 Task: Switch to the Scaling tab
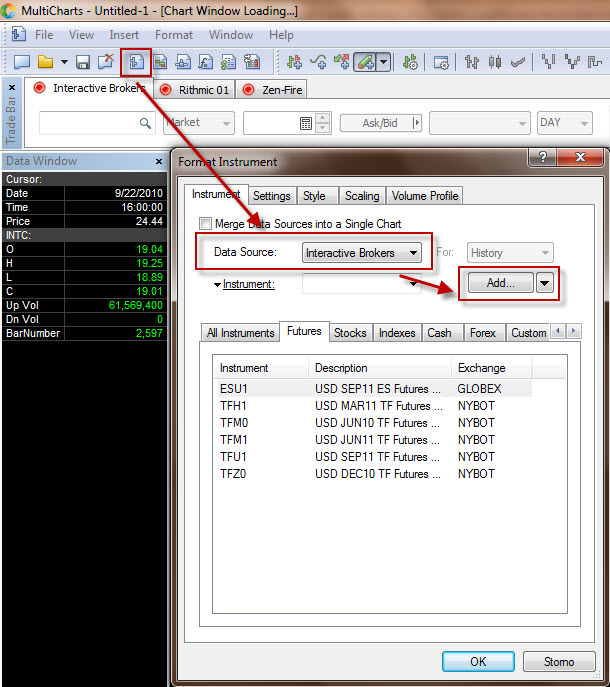tap(362, 196)
